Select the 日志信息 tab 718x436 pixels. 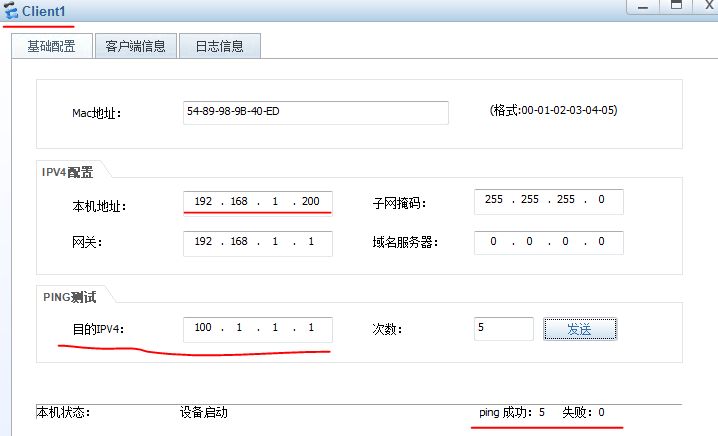pyautogui.click(x=219, y=46)
